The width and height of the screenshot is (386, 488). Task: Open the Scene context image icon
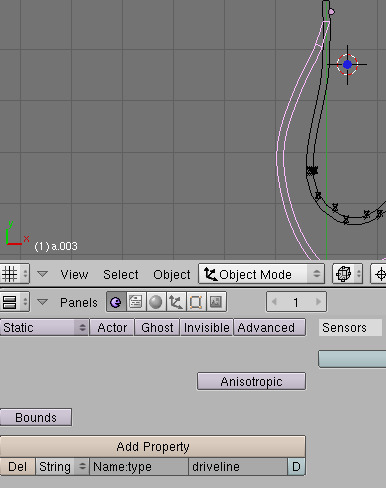point(216,302)
